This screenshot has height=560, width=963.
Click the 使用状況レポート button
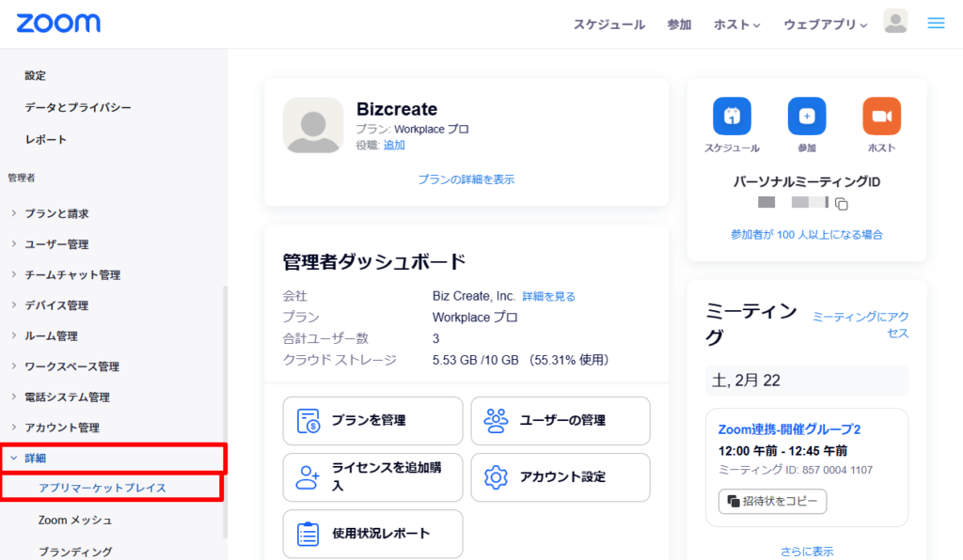click(x=372, y=534)
